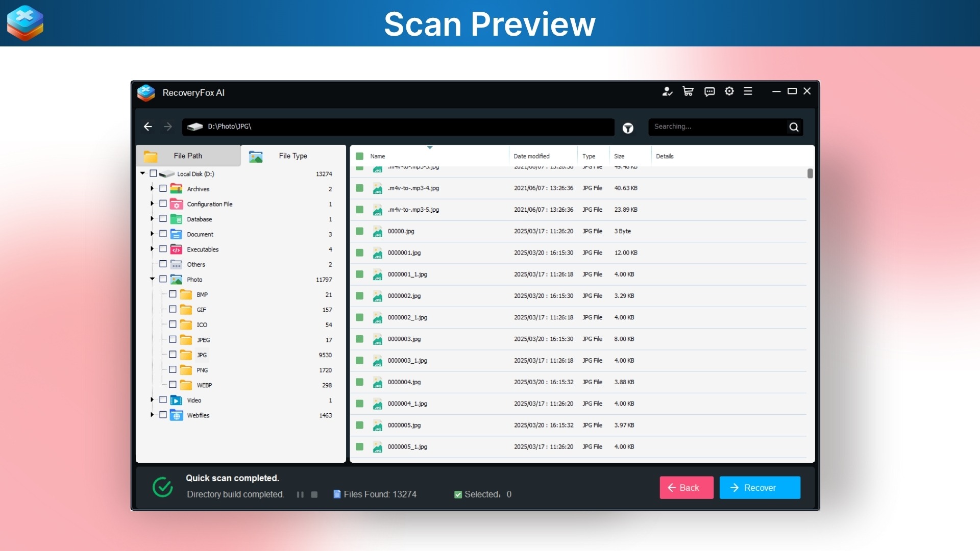Select the JPG folder checkbox

172,355
